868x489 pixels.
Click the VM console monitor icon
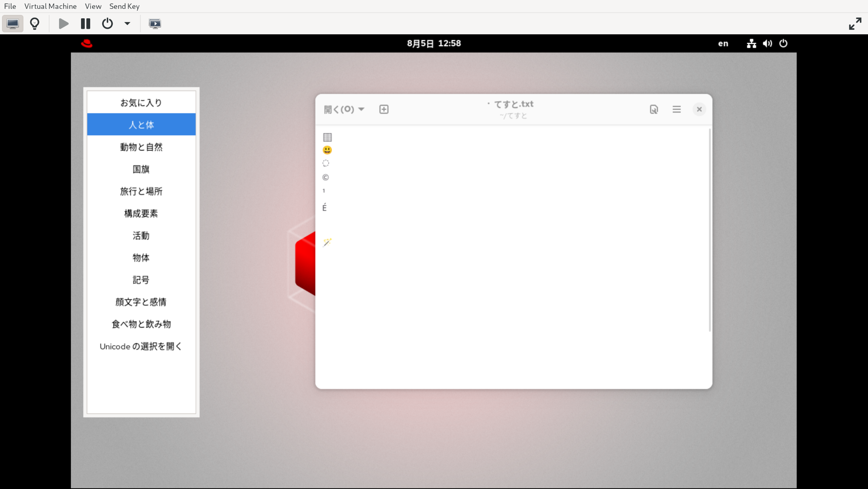[x=13, y=24]
